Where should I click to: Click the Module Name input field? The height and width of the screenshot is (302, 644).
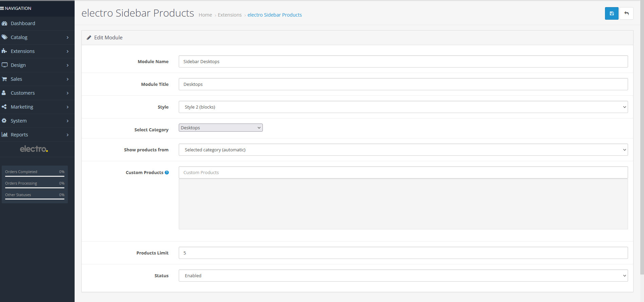(403, 61)
